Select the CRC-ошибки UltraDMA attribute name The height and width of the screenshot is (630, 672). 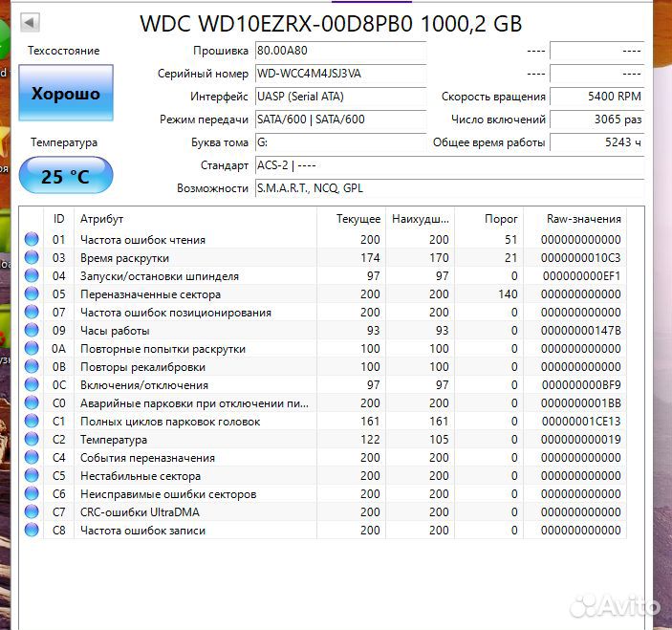pyautogui.click(x=140, y=512)
